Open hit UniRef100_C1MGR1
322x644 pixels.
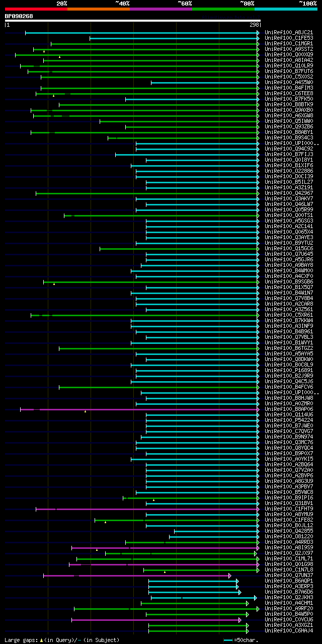[x=289, y=43]
